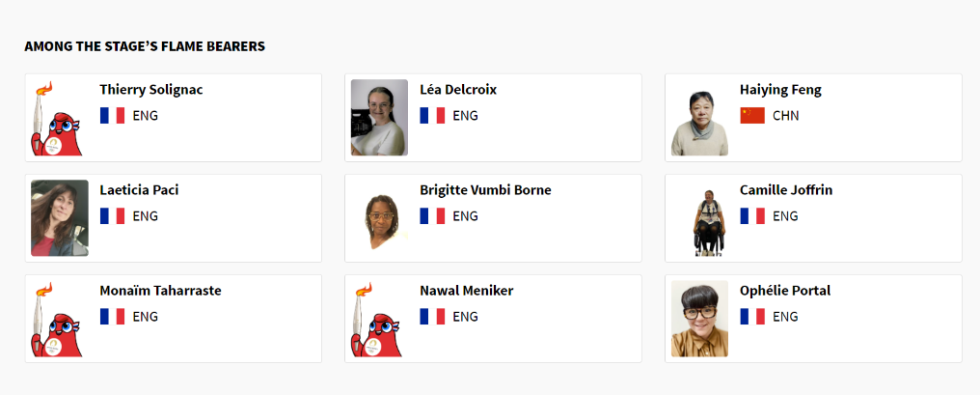This screenshot has height=395, width=980.
Task: Click the name Thierry Solignac
Action: (151, 90)
